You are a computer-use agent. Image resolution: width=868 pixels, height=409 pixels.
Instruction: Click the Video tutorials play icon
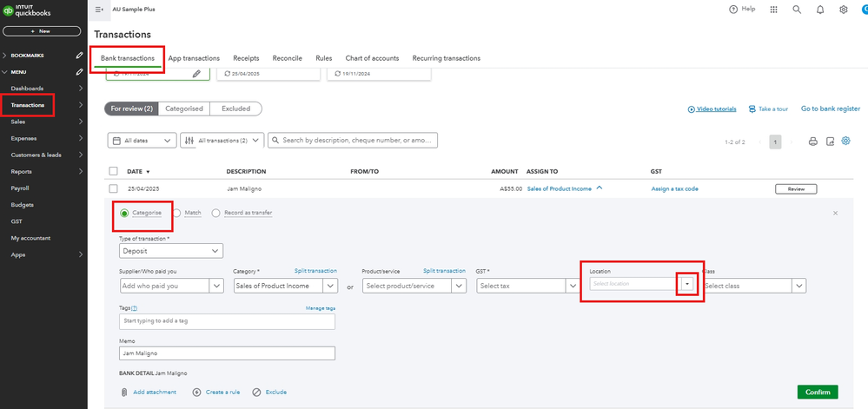coord(692,109)
